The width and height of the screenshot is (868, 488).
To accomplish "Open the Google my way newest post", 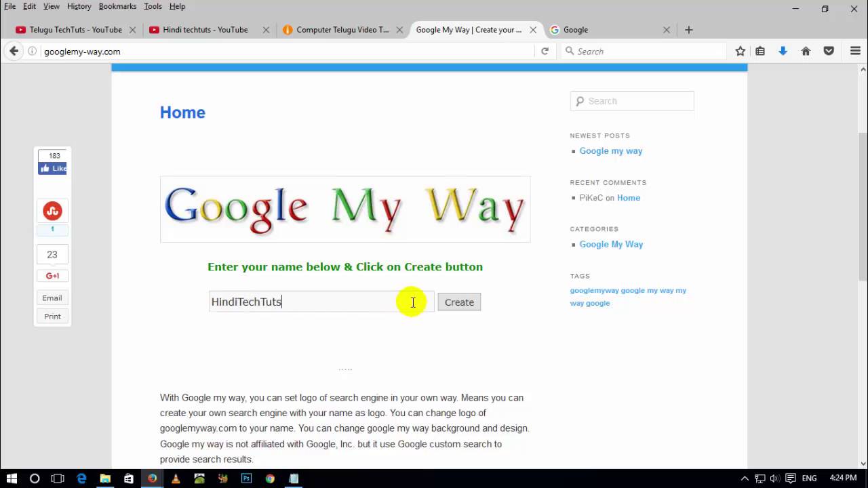I will coord(611,151).
